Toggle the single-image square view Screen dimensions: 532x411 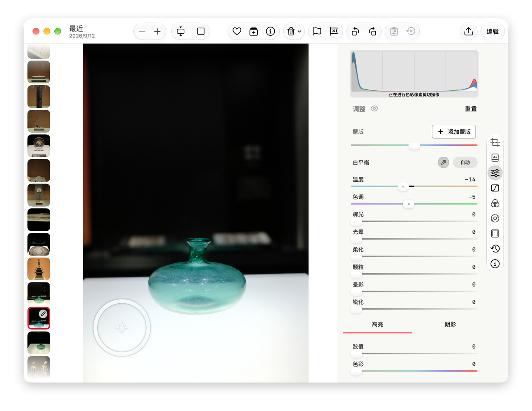tap(201, 31)
